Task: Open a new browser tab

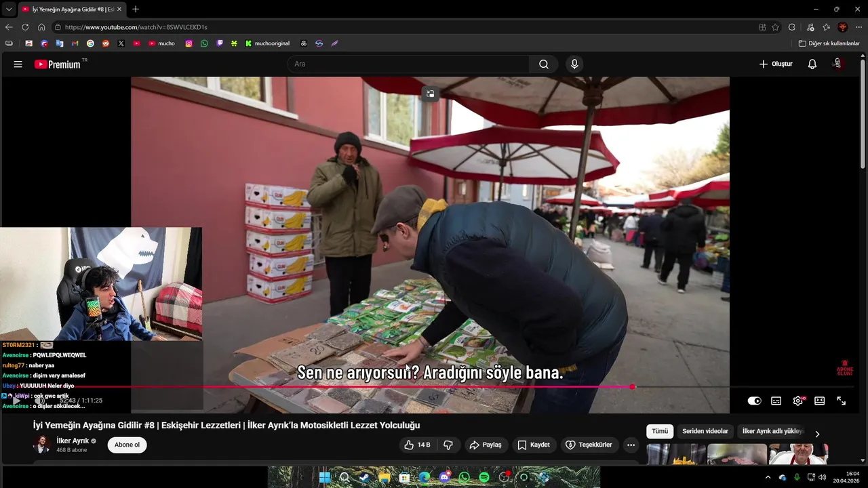Action: coord(136,9)
